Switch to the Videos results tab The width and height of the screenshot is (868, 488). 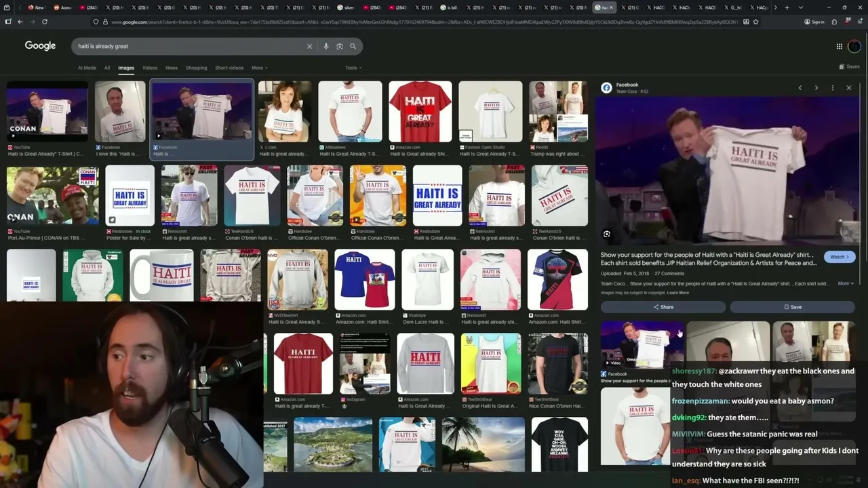point(150,68)
